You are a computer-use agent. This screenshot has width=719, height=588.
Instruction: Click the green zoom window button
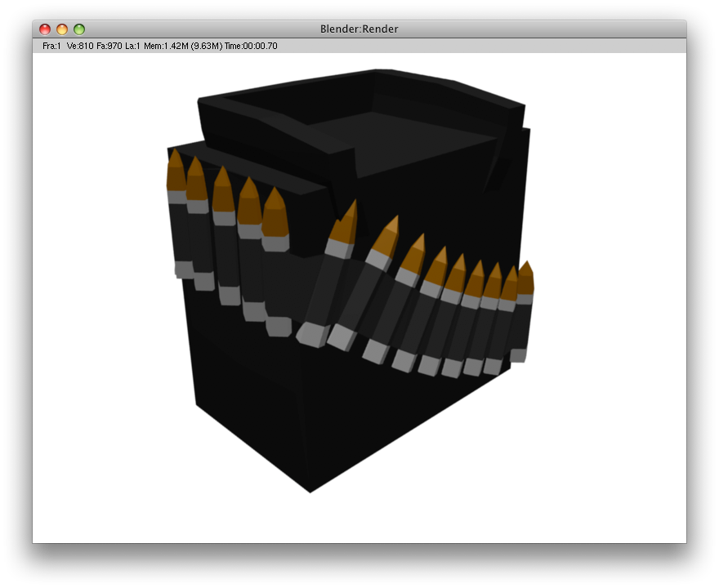(79, 29)
